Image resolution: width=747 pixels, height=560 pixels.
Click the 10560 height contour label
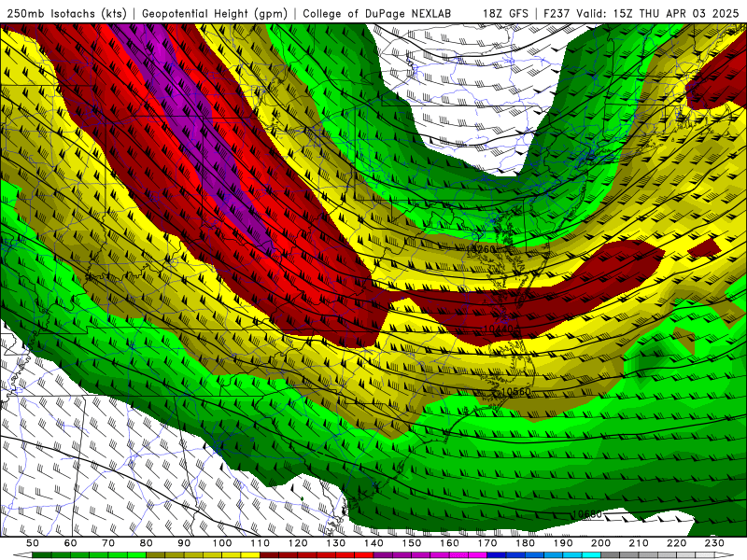516,391
